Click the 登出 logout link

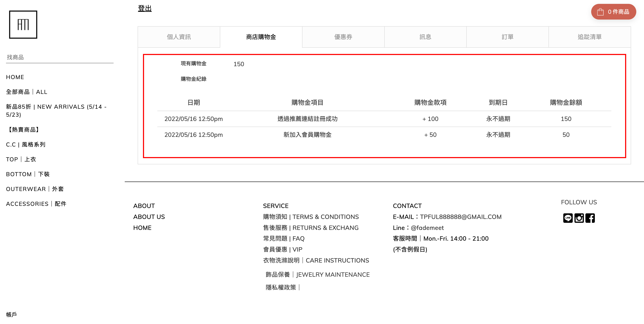(145, 8)
